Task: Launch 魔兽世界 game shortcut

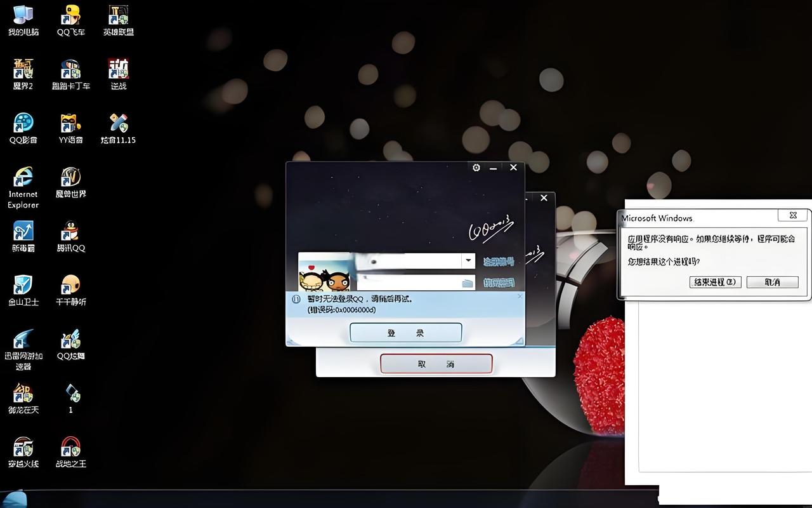Action: [x=70, y=180]
